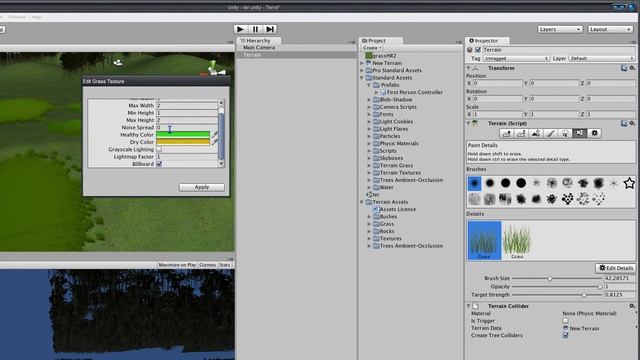Start the game with the Play button
This screenshot has width=640, height=360.
coord(240,29)
